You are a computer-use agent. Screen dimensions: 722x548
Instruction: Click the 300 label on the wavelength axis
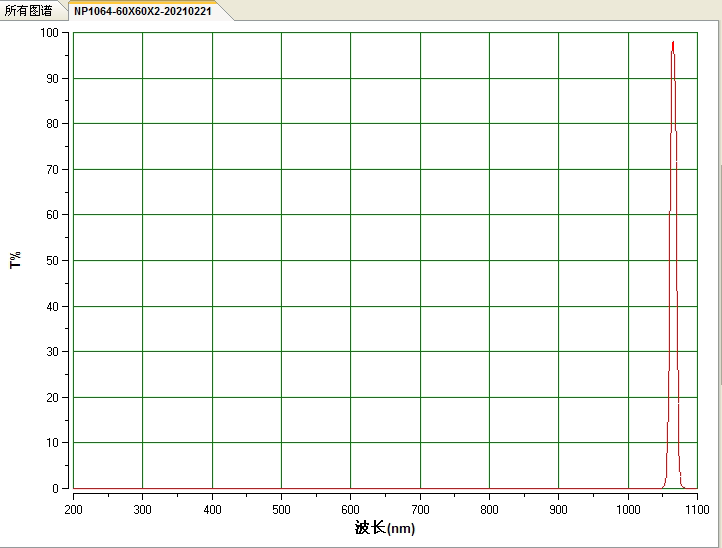click(x=142, y=509)
